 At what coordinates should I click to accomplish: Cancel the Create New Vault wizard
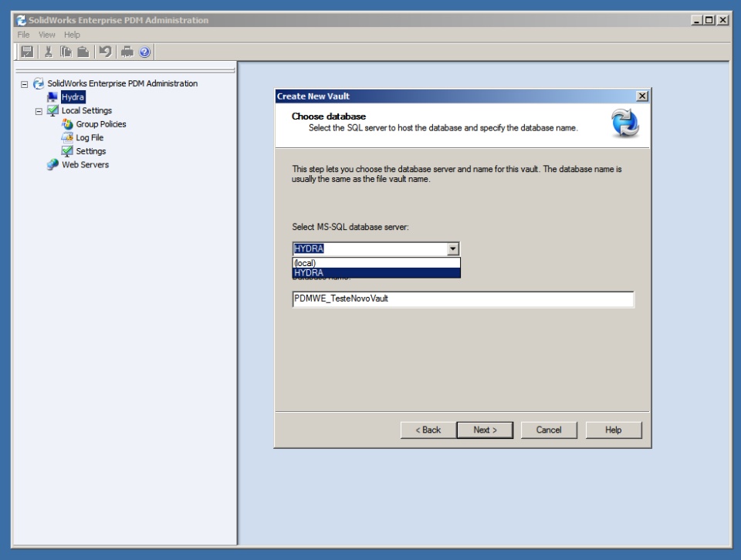click(x=549, y=430)
